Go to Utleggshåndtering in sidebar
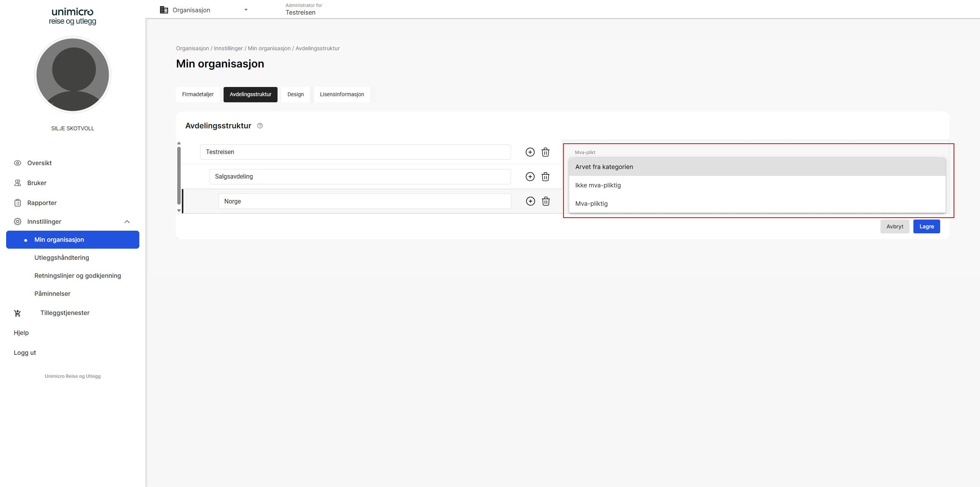This screenshot has width=980, height=487. tap(62, 257)
